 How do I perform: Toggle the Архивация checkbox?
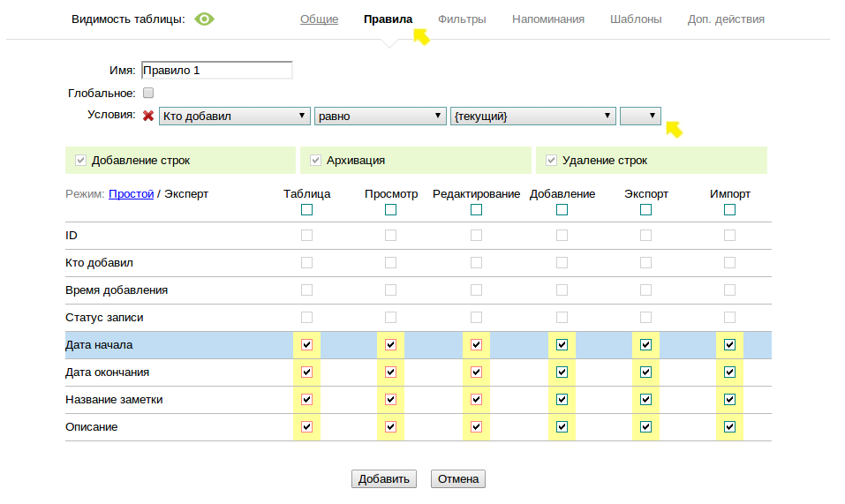pos(315,161)
